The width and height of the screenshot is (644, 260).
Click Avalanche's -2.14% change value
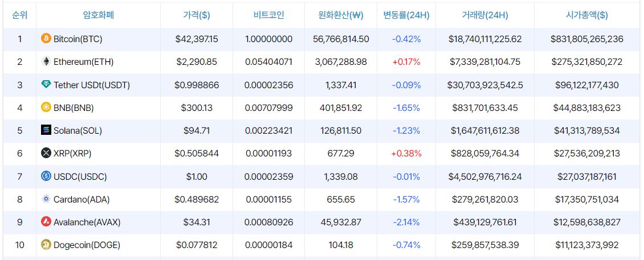(x=406, y=222)
